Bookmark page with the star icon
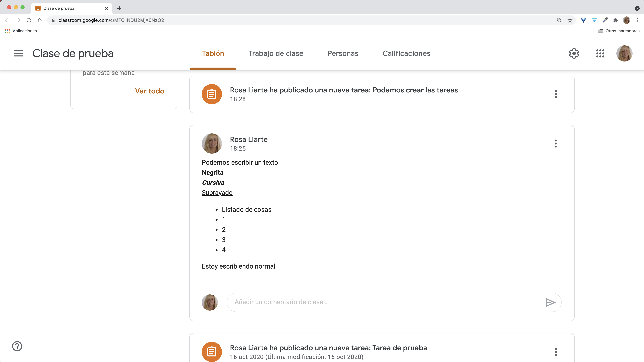 [570, 20]
